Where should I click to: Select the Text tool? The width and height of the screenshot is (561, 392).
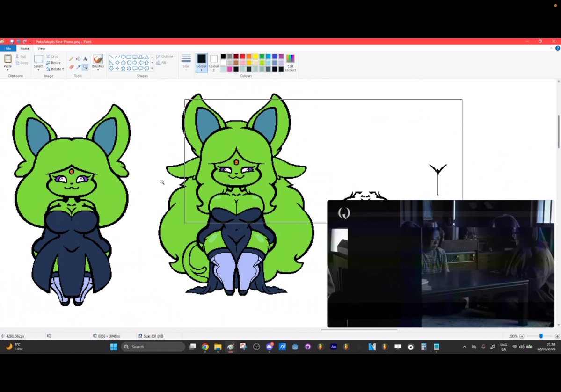pos(85,58)
